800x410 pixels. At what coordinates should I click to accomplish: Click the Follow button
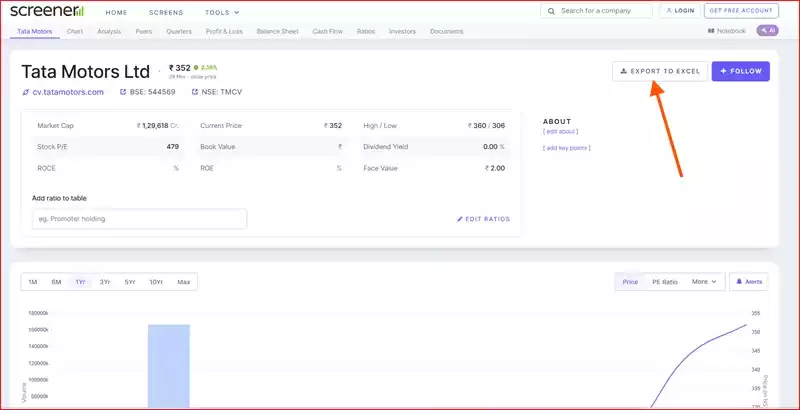(x=740, y=71)
